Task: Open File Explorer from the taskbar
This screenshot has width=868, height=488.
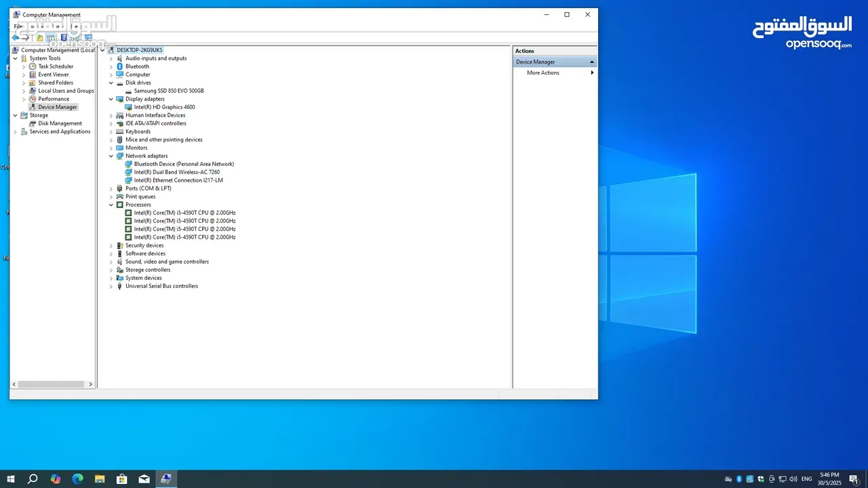Action: 100,479
